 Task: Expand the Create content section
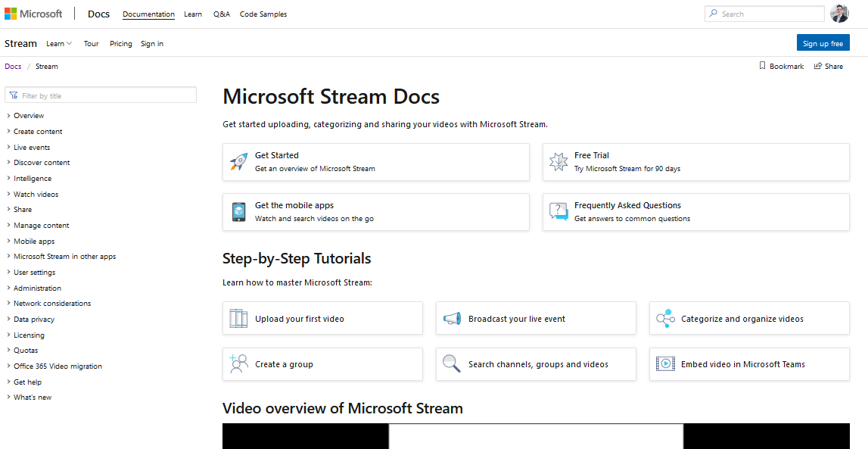coord(9,131)
